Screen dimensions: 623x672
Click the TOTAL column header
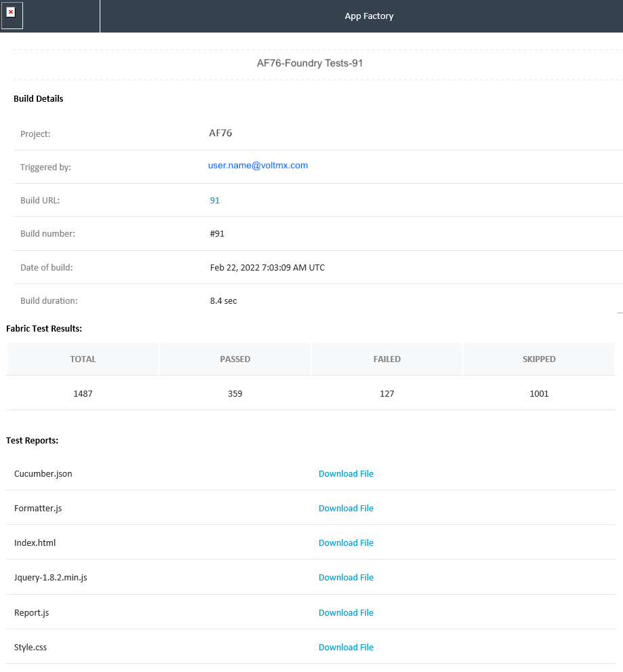83,359
